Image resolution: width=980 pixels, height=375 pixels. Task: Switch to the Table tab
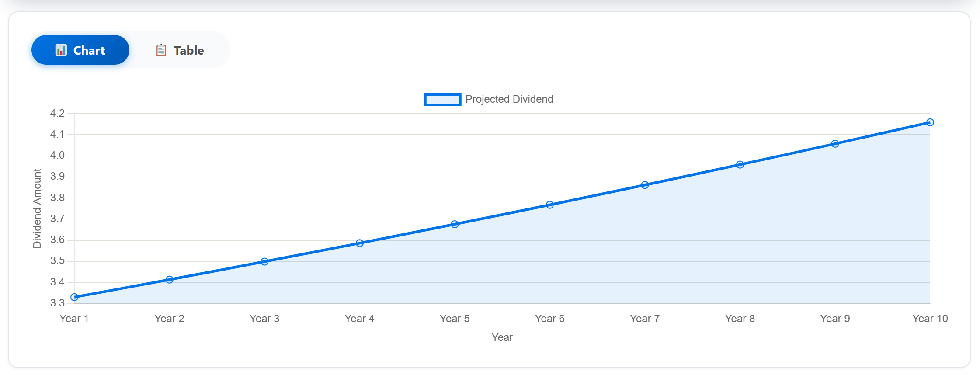click(x=180, y=50)
